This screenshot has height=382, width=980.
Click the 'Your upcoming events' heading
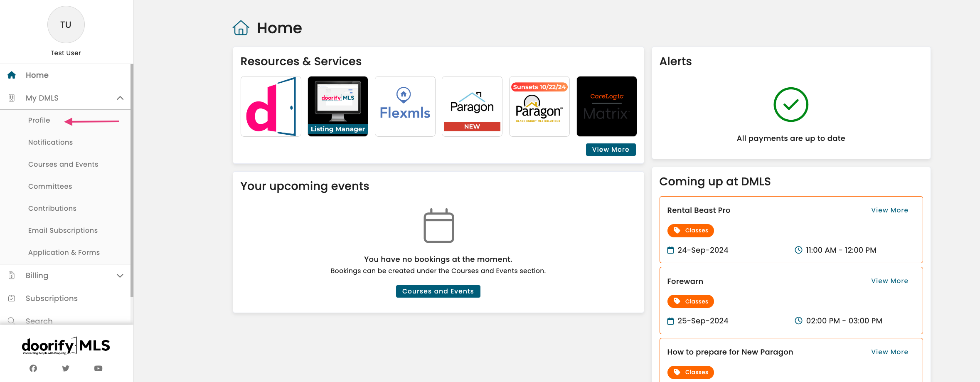[x=305, y=186]
